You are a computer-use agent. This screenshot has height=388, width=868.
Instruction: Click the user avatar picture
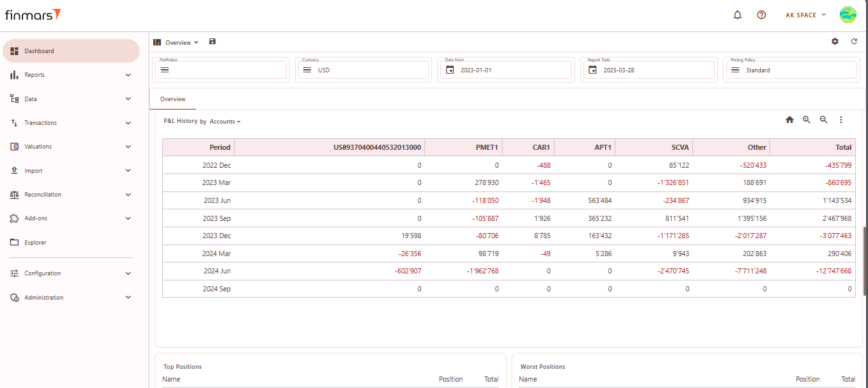pyautogui.click(x=848, y=15)
